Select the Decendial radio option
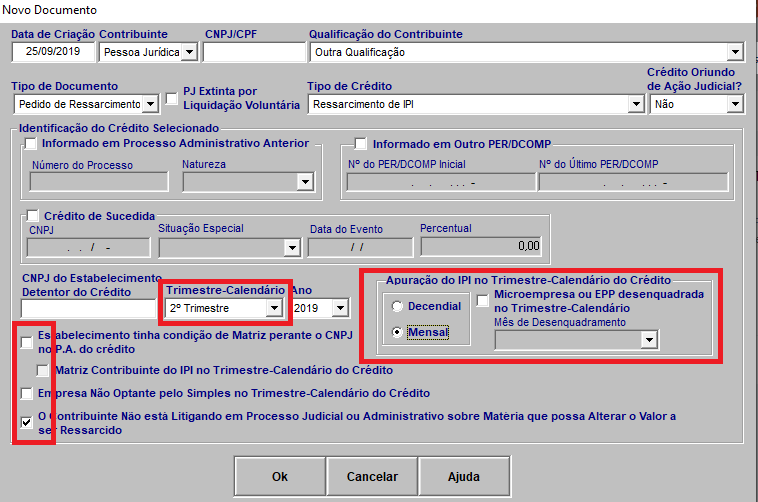This screenshot has height=502, width=758. [x=399, y=306]
